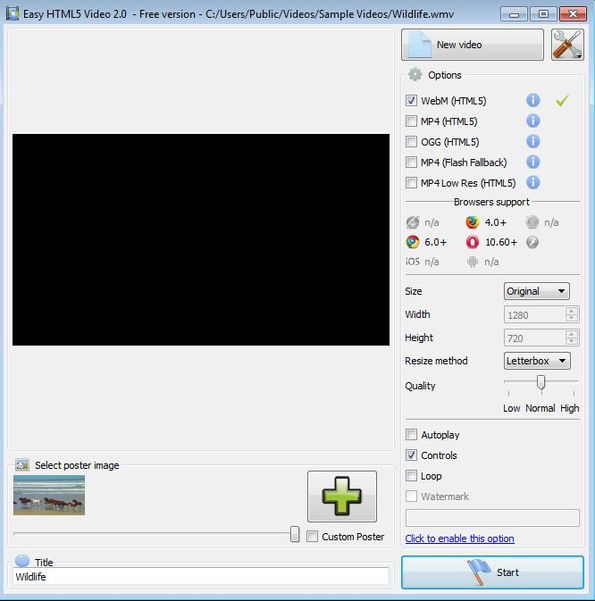Click the '6.0+' Chrome version text
Screen dimensions: 595x601
(x=436, y=242)
